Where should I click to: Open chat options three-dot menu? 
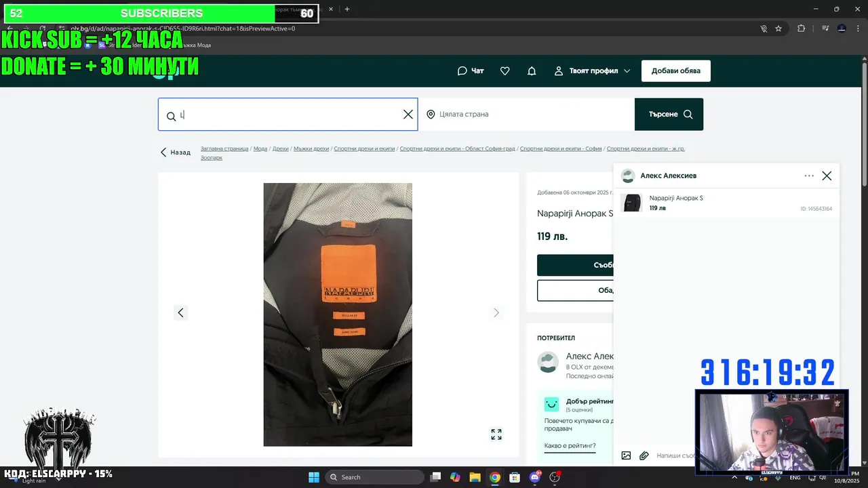(x=809, y=176)
